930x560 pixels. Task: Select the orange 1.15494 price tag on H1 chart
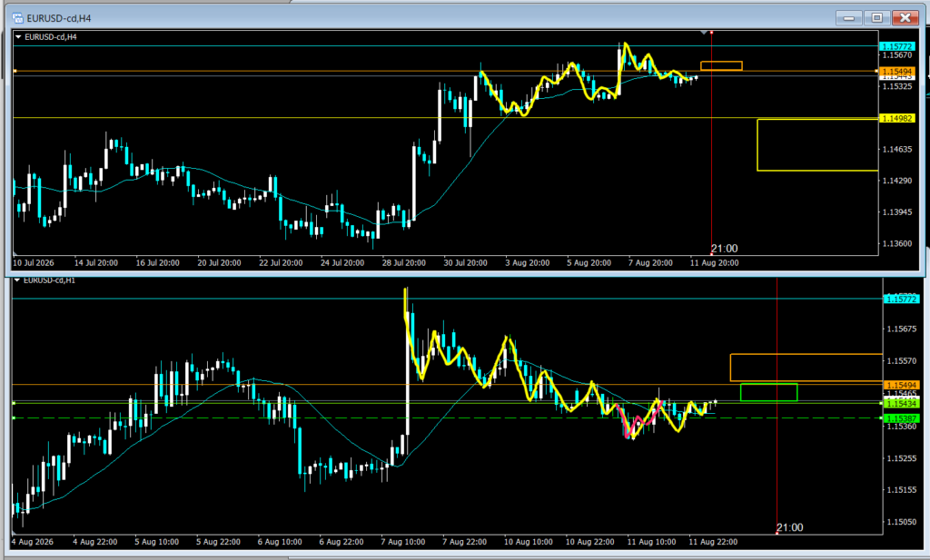pos(901,385)
